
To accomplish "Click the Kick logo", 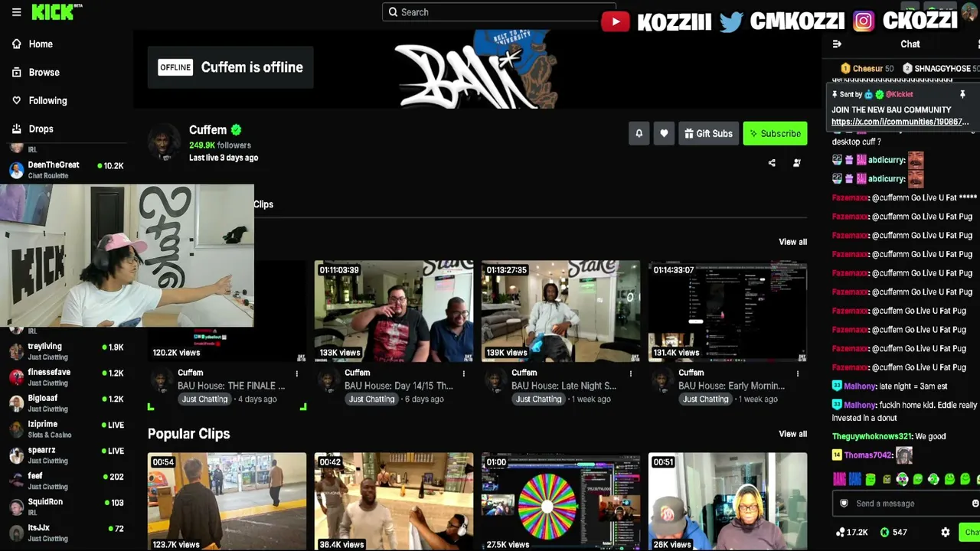I will 56,11.
